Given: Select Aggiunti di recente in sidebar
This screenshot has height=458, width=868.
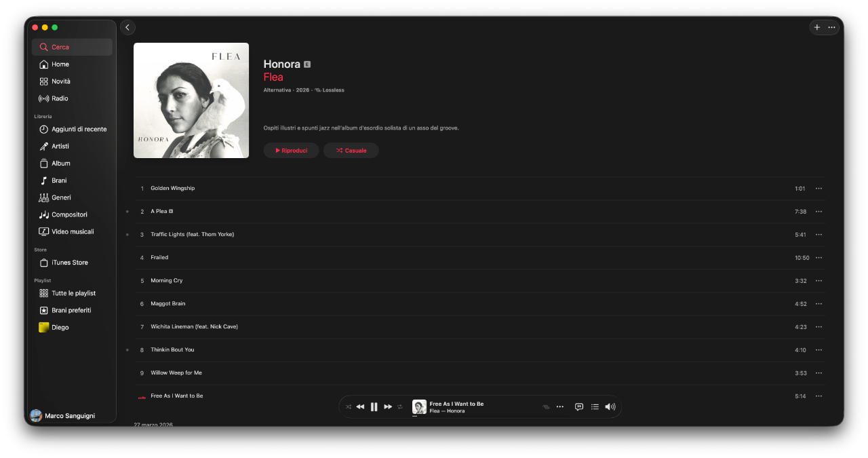Looking at the screenshot, I should [x=72, y=129].
